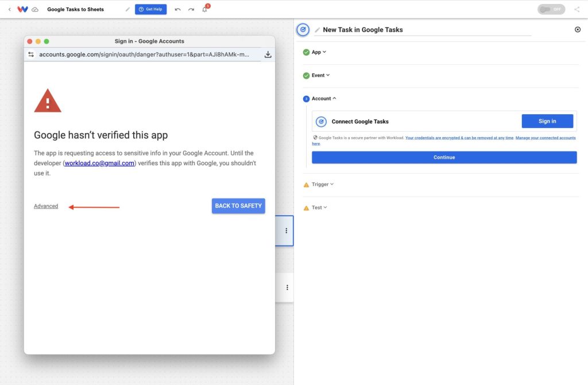
Task: Click the Event green check status icon
Action: (307, 75)
